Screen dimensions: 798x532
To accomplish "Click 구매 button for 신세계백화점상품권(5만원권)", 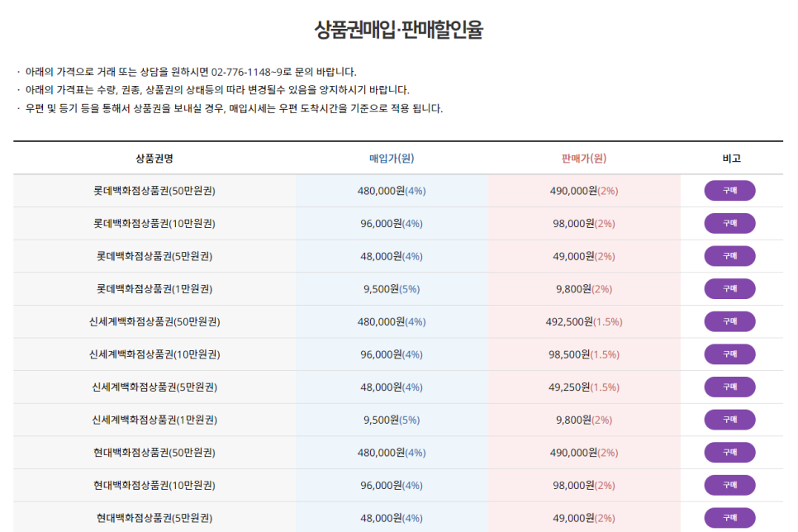I will point(729,387).
